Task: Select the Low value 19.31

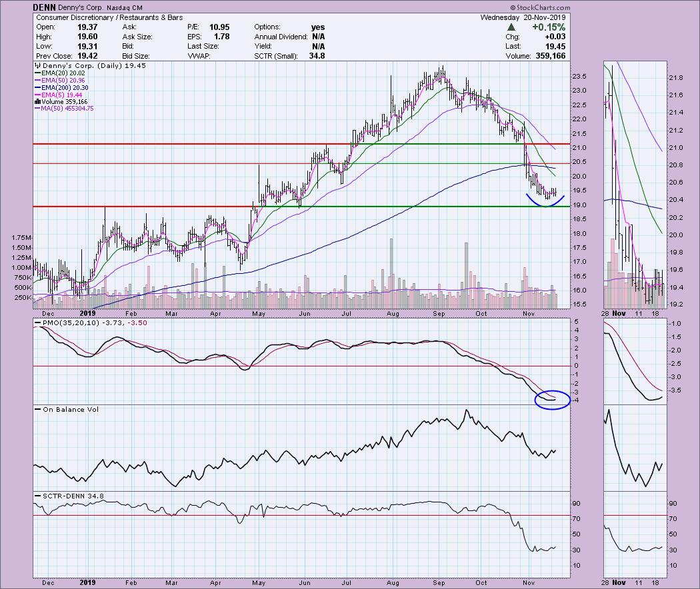Action: [x=87, y=47]
